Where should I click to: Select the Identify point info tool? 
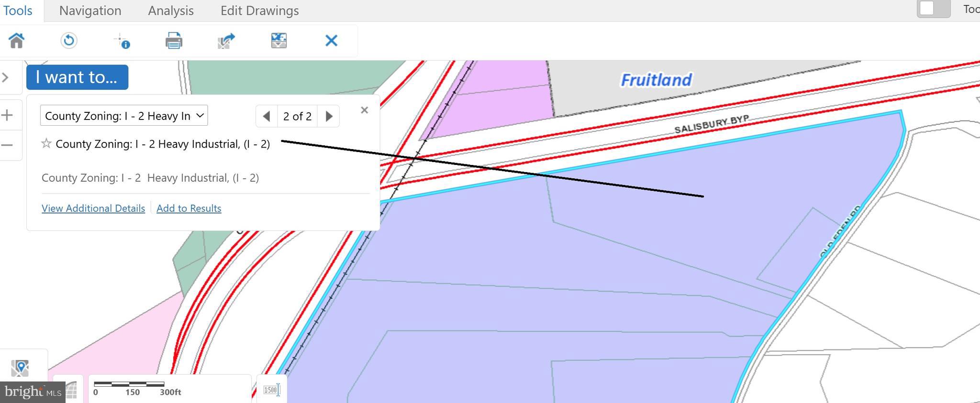pos(122,41)
